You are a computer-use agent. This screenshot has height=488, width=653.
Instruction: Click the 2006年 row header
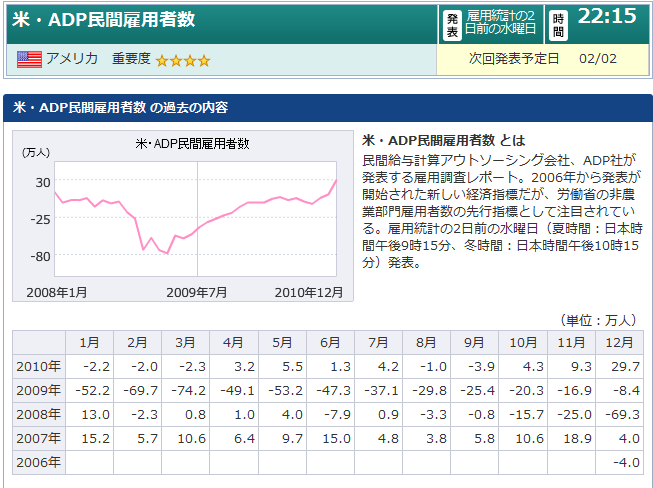(39, 462)
